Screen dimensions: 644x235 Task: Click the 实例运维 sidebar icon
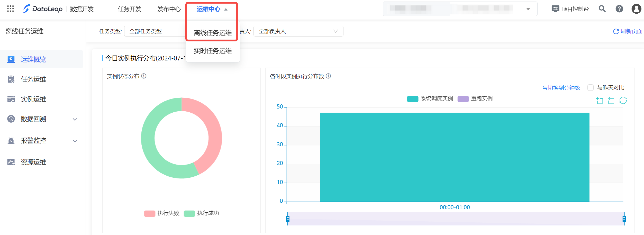(x=11, y=99)
